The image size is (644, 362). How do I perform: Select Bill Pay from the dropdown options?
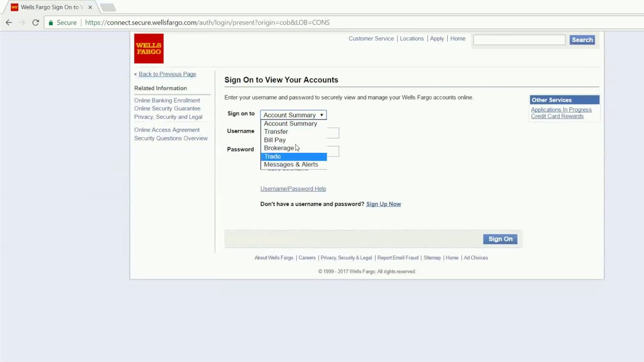tap(275, 140)
